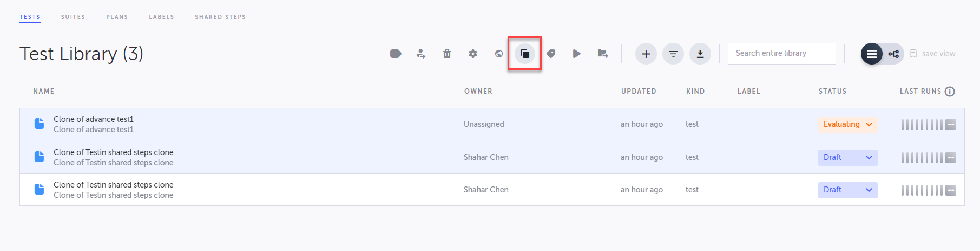
Task: Open the filter options button
Action: [673, 54]
